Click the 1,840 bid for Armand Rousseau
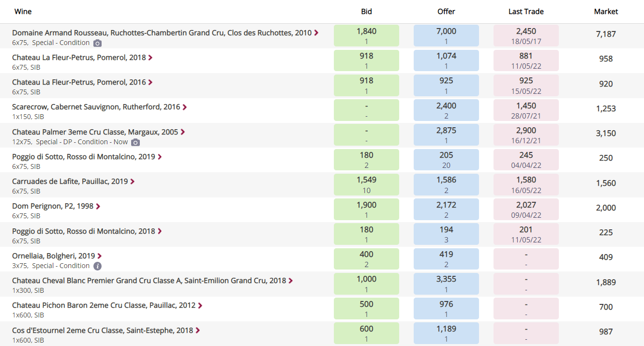 coord(366,36)
